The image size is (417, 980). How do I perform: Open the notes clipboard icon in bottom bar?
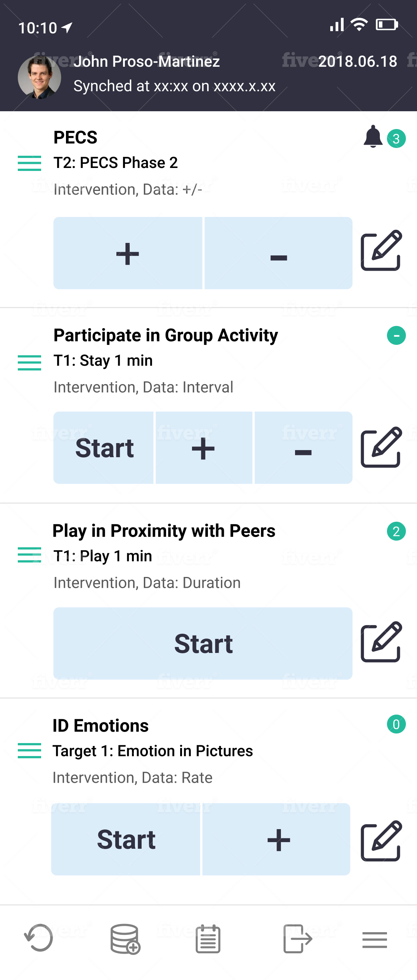coord(208,939)
